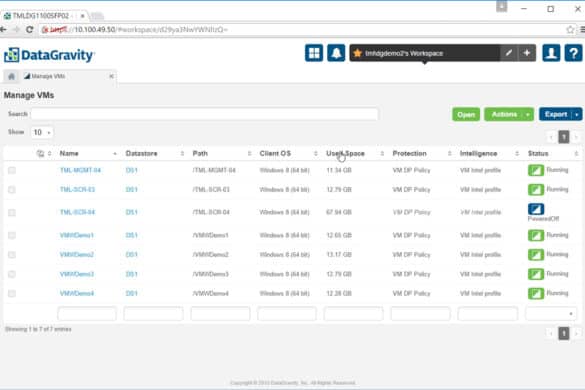The width and height of the screenshot is (585, 390).
Task: Open the TML-SCR-04 VM link
Action: point(77,212)
